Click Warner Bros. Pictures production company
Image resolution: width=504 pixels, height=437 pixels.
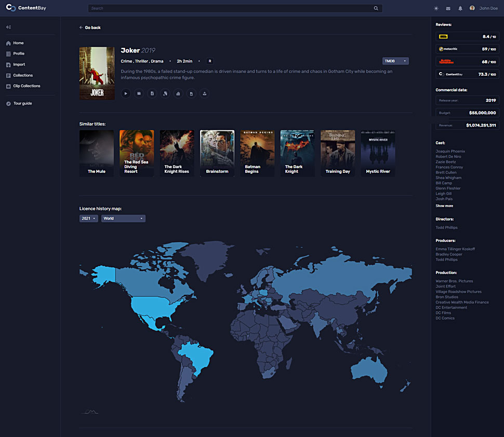[454, 281]
